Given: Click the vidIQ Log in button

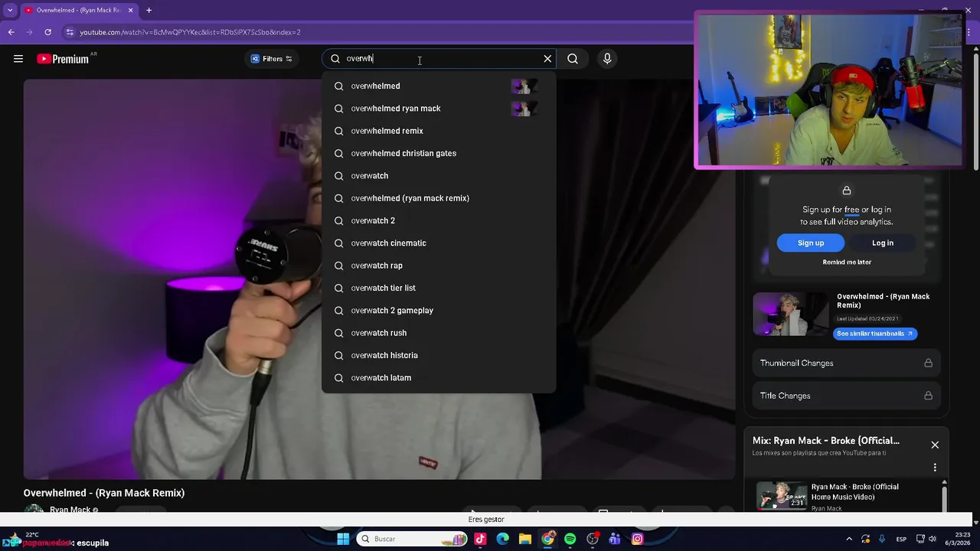Looking at the screenshot, I should (x=883, y=243).
